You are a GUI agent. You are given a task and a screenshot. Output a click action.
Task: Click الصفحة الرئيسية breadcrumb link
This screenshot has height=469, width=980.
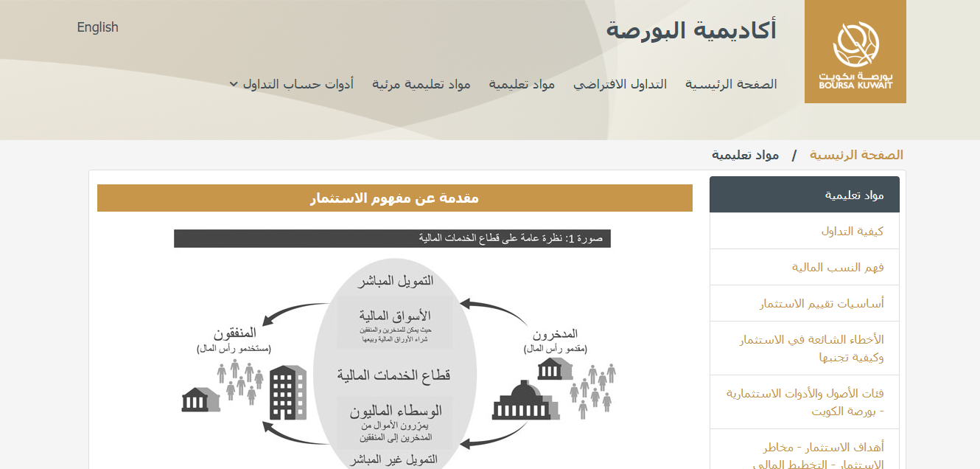click(x=856, y=155)
